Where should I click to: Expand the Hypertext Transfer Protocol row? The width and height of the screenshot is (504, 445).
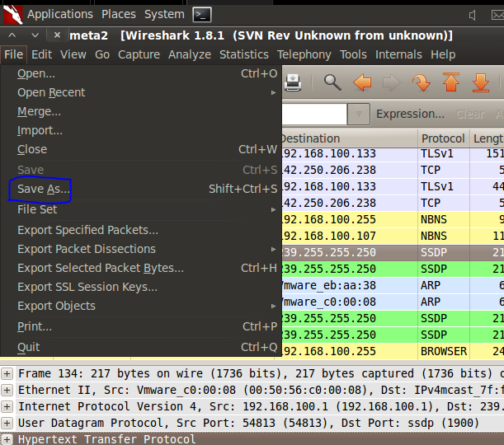point(7,439)
